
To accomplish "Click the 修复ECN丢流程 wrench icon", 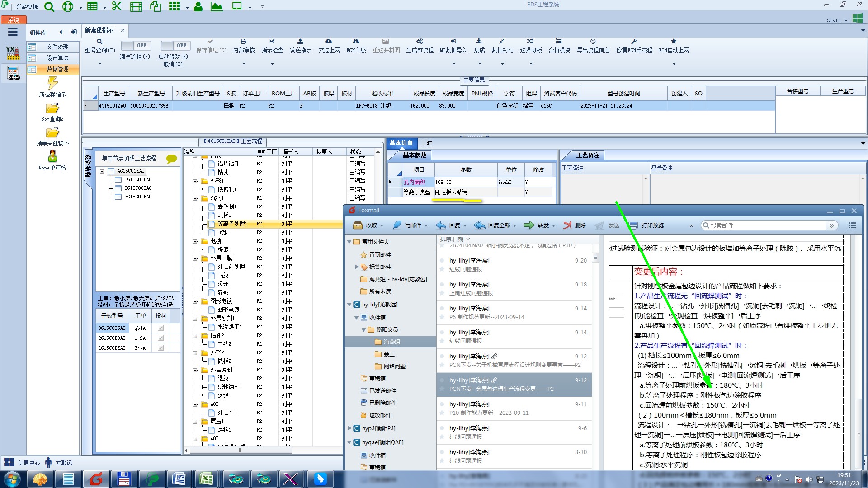I will click(634, 42).
